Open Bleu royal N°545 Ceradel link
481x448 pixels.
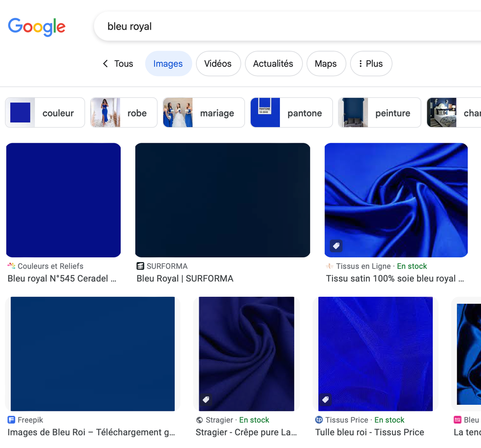(x=62, y=278)
